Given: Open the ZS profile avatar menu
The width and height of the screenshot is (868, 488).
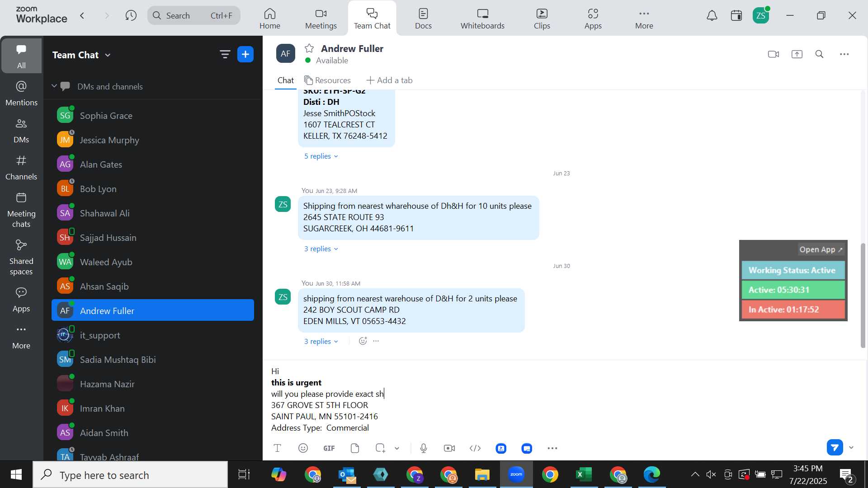Looking at the screenshot, I should point(761,16).
